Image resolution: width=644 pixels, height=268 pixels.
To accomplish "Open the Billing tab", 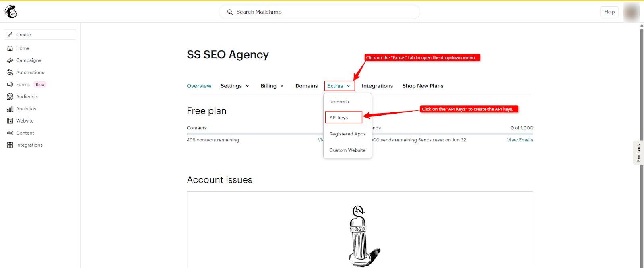I will click(268, 86).
